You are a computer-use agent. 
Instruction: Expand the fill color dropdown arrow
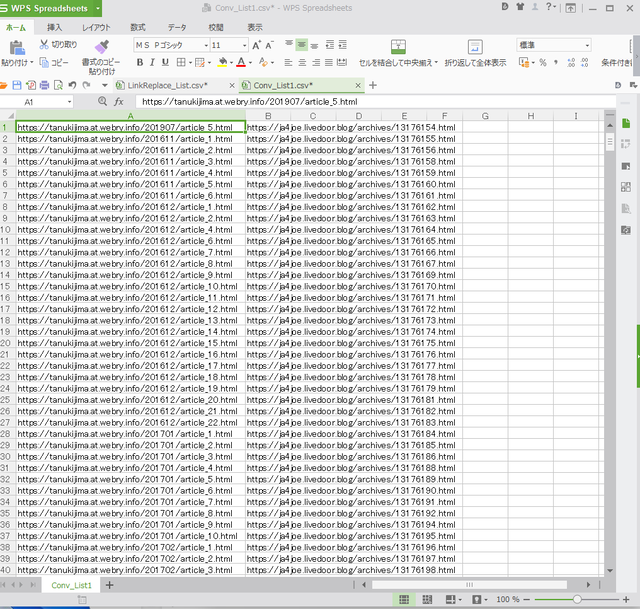pos(231,62)
